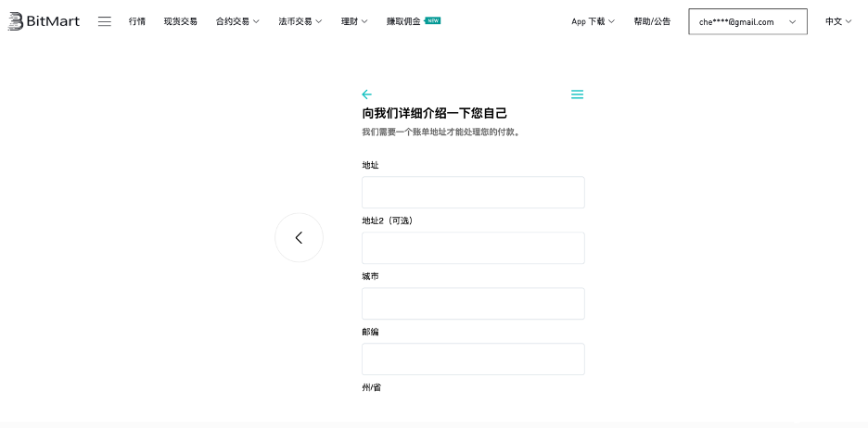This screenshot has height=428, width=868.
Task: Click the teal back arrow above the form heading
Action: [x=366, y=94]
